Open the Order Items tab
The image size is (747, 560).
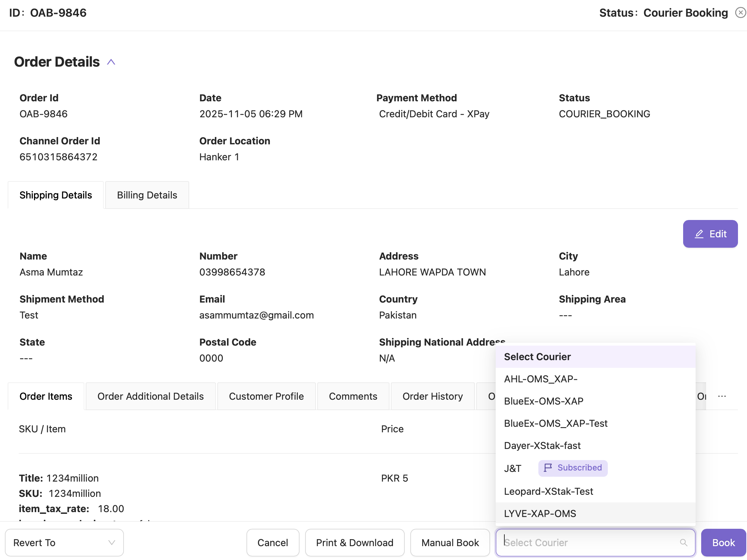(46, 396)
